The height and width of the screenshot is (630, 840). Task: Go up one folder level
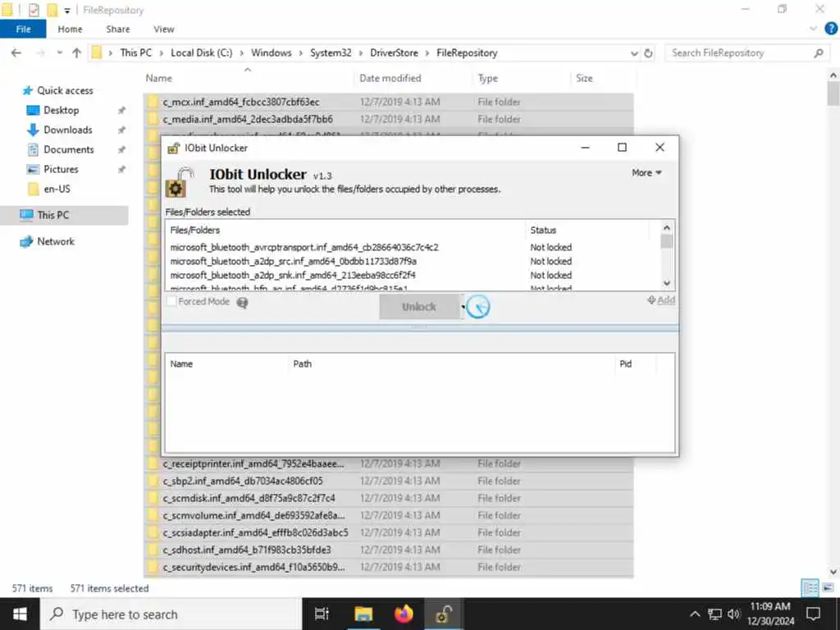click(76, 52)
